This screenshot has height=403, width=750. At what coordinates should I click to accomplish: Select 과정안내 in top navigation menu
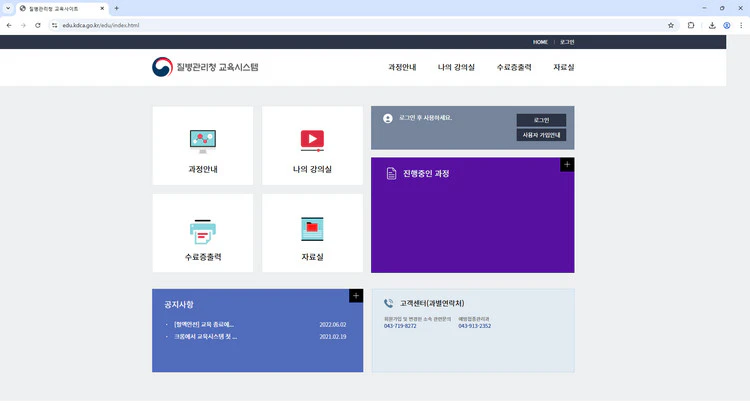pos(402,68)
